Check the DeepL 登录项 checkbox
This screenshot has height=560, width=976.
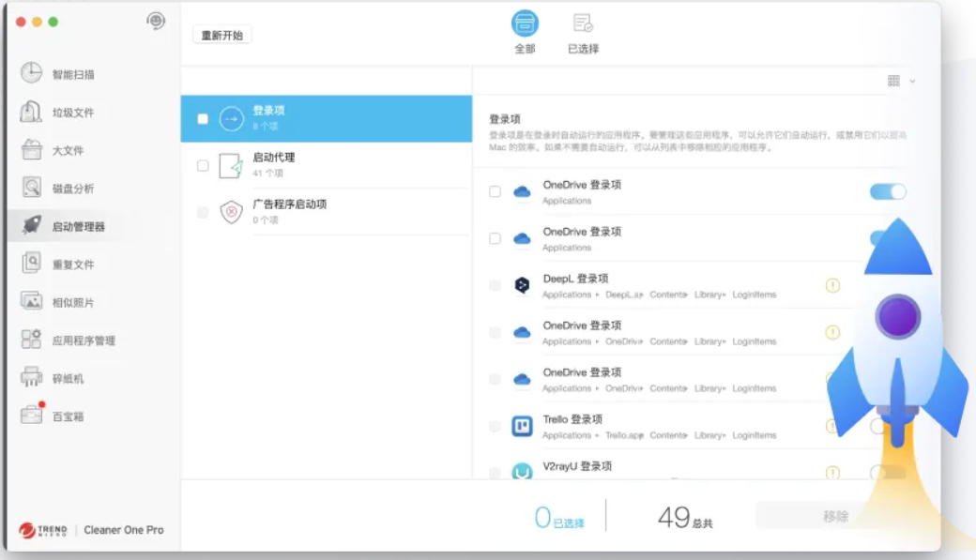click(x=495, y=285)
